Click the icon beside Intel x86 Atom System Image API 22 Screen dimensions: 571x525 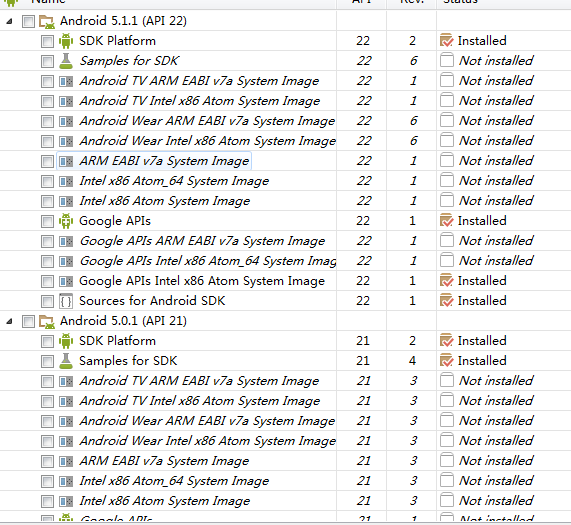click(x=66, y=201)
